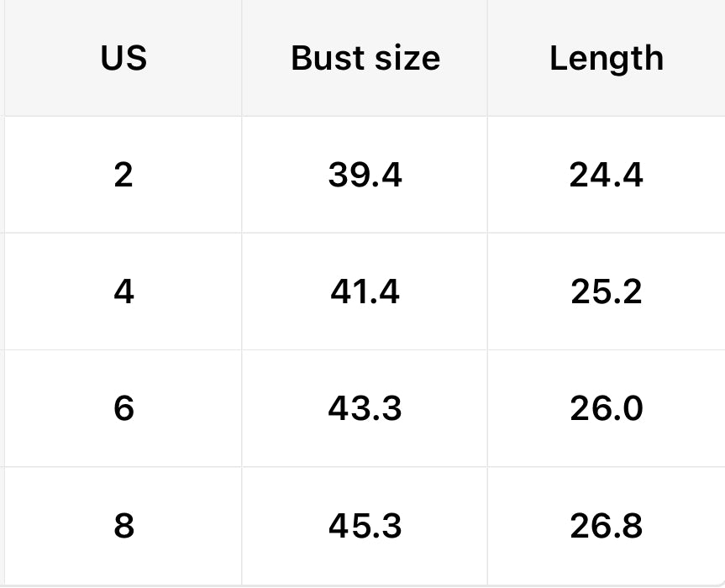Select the US size 4 cell
Image resolution: width=725 pixels, height=588 pixels.
[x=123, y=291]
